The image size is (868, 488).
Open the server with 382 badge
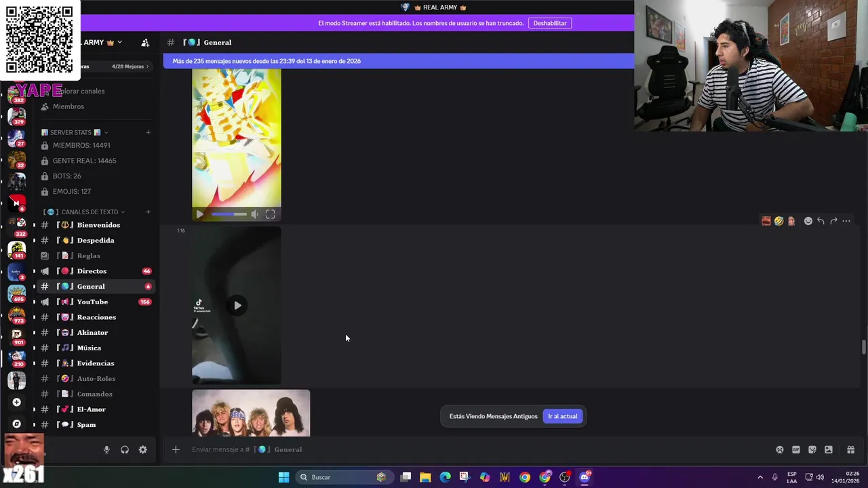coord(16,94)
